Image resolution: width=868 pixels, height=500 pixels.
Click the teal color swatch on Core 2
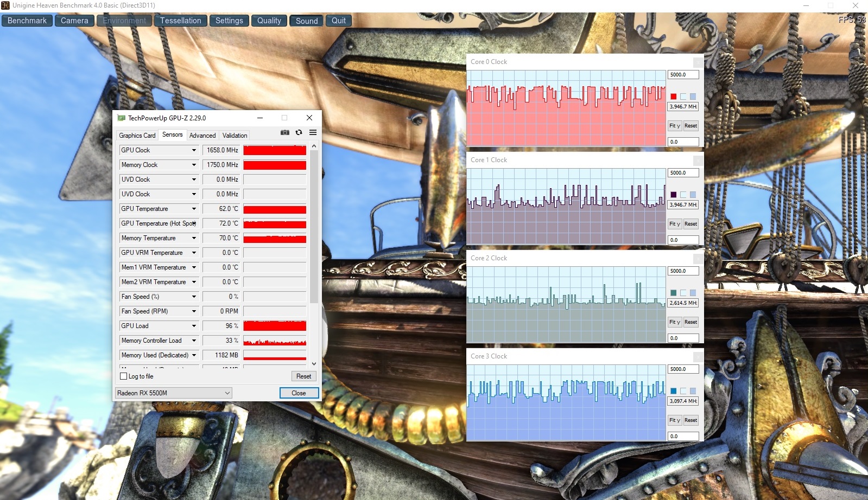tap(674, 293)
